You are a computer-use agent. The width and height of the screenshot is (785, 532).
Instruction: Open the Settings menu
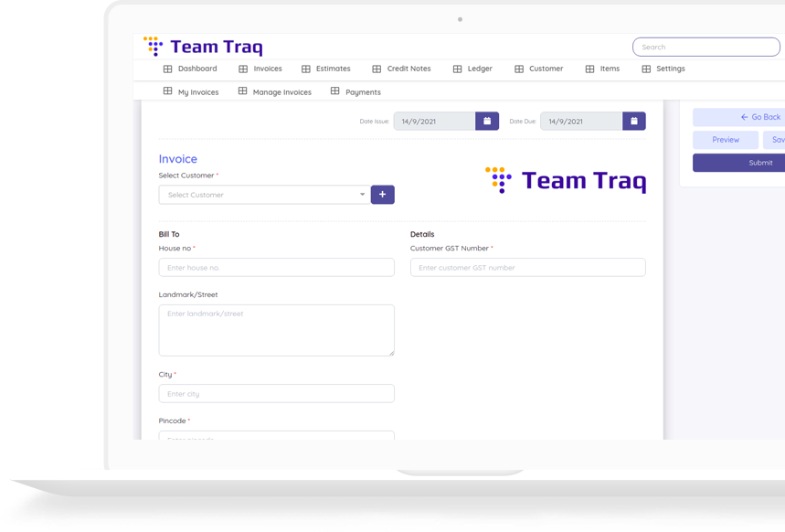(x=663, y=69)
